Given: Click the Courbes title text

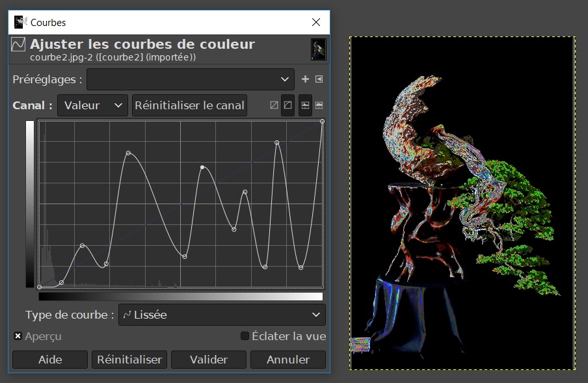Looking at the screenshot, I should point(48,23).
